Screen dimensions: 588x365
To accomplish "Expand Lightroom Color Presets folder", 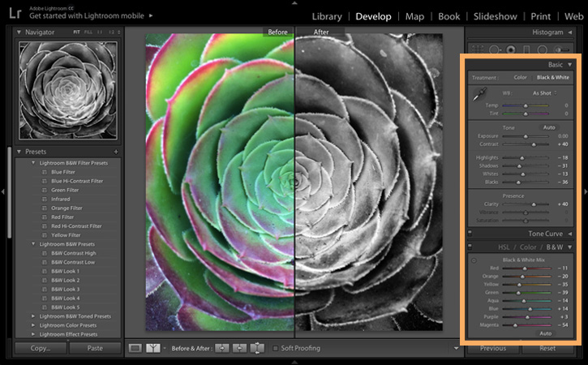I will pos(33,325).
